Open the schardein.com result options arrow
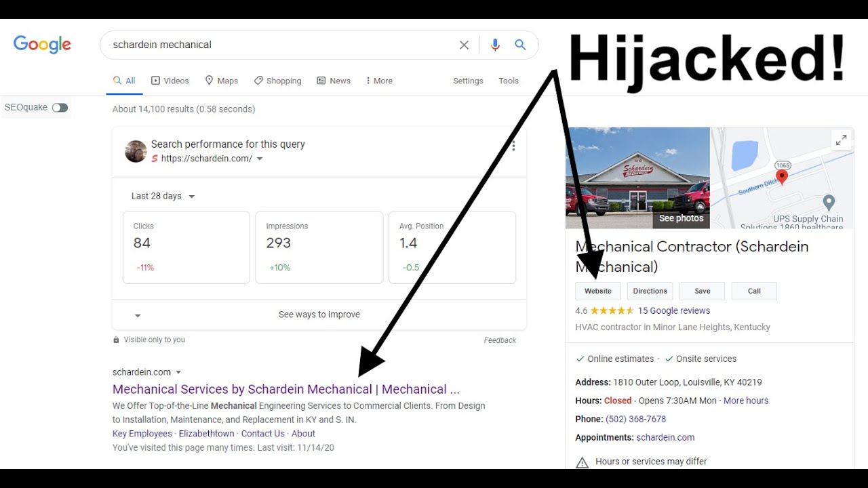The height and width of the screenshot is (488, 868). [178, 372]
